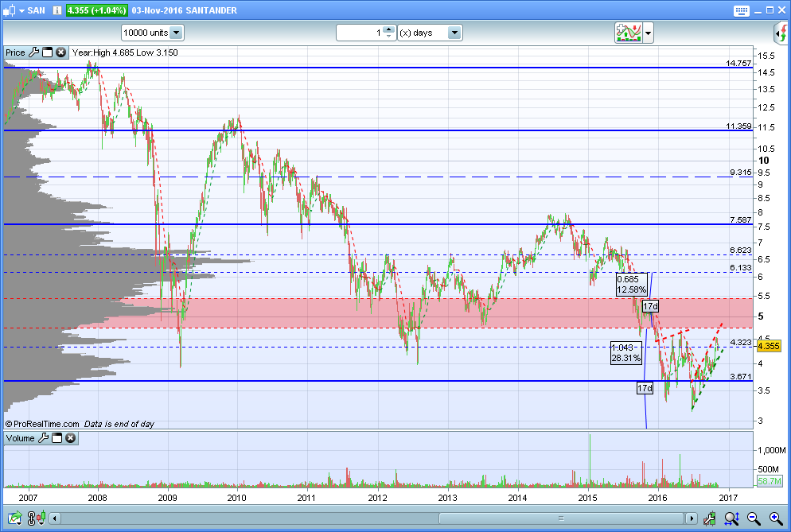Open chart properties wrench icon
The image size is (791, 532).
click(x=710, y=518)
